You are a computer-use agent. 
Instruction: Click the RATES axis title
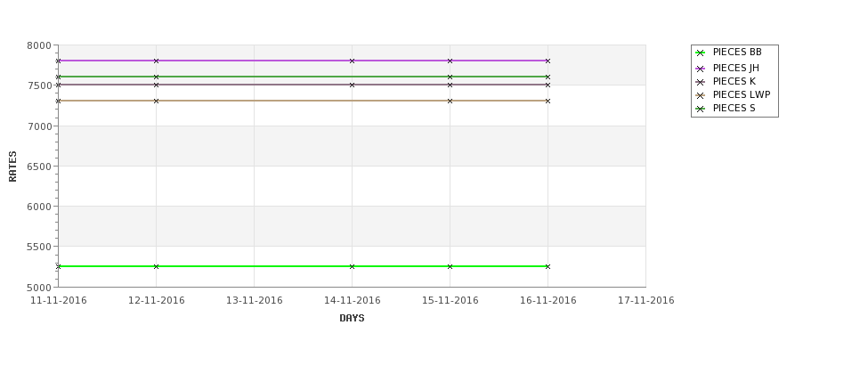point(12,167)
